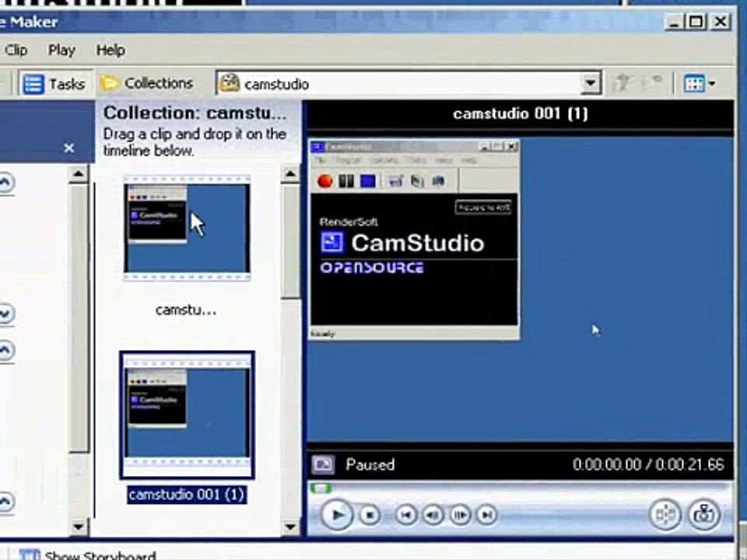This screenshot has height=560, width=747.
Task: Collapse the third task section chevron
Action: point(5,351)
